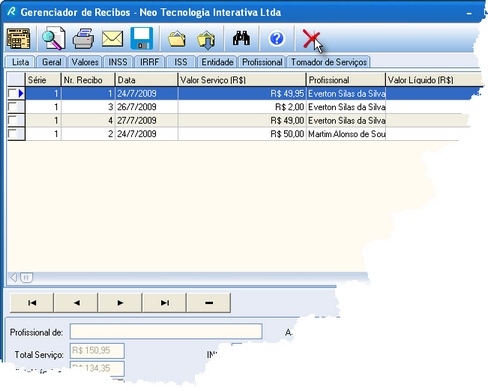Click Everton Silas da Silva in 26/7/2009 row
Screen dimensions: 488x391
(346, 107)
